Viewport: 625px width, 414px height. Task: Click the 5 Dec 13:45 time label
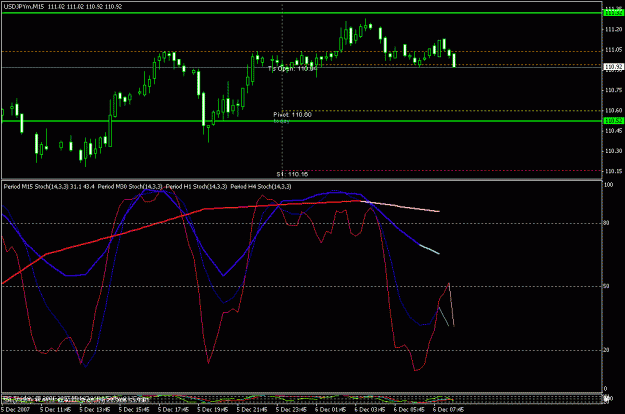[x=94, y=410]
